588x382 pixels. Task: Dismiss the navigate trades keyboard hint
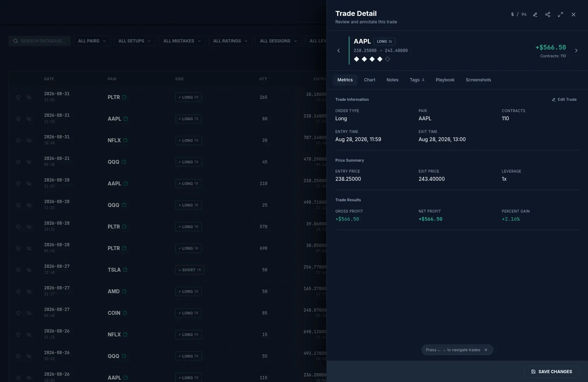(x=486, y=350)
